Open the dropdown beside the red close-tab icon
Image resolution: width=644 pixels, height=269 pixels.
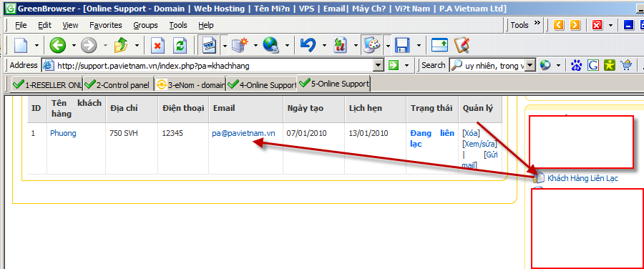[x=610, y=26]
